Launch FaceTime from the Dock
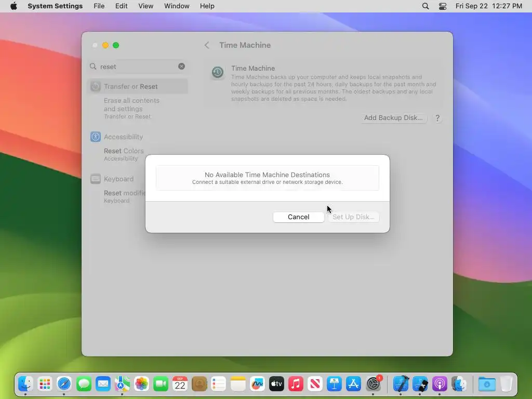532x399 pixels. [161, 384]
